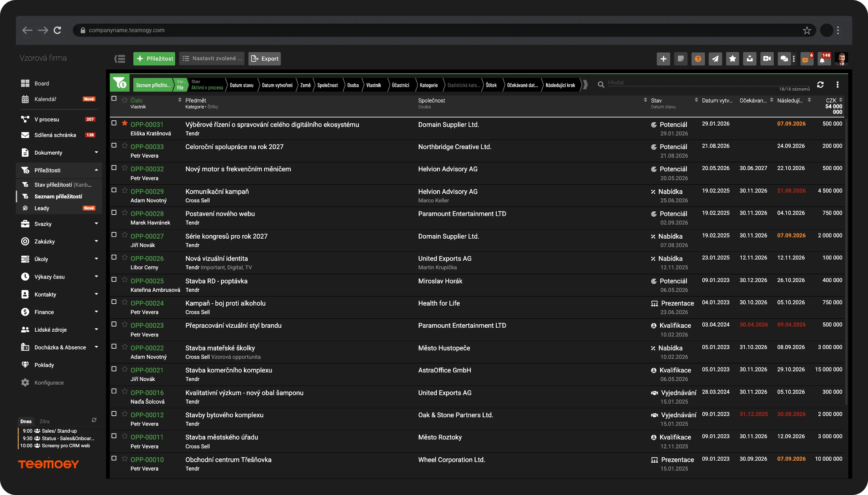Mark the OPP-00021 row checkbox
The image size is (868, 495).
114,369
